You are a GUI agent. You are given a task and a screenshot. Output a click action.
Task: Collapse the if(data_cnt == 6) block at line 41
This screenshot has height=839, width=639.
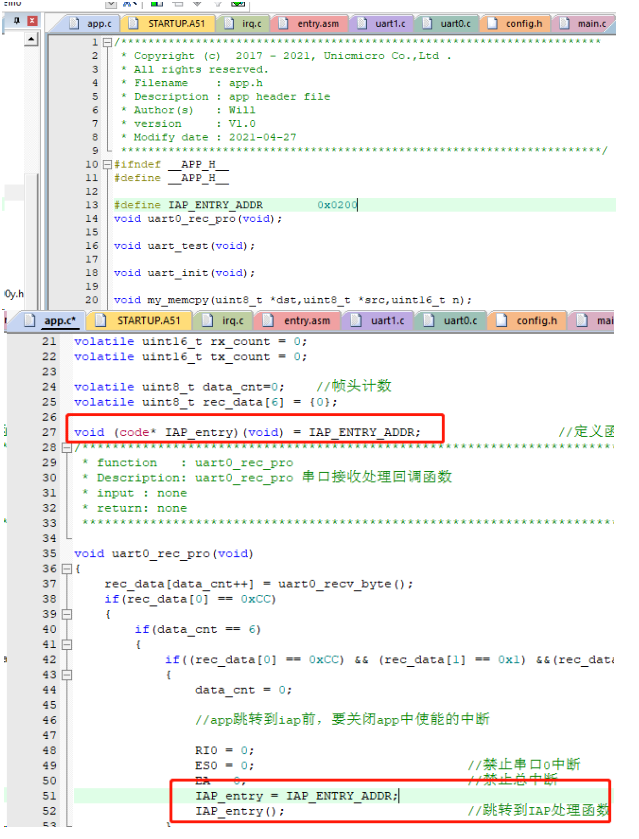pyautogui.click(x=66, y=645)
